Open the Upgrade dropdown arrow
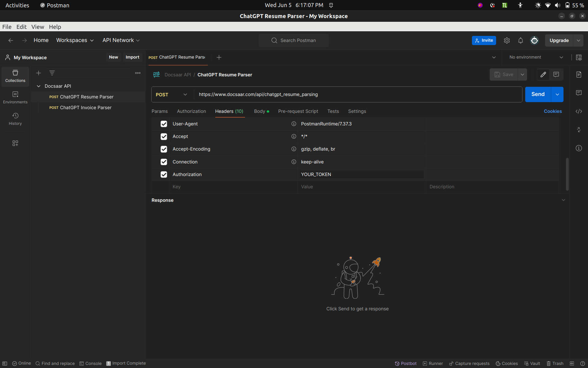Screen dimensions: 588x368 (578, 40)
